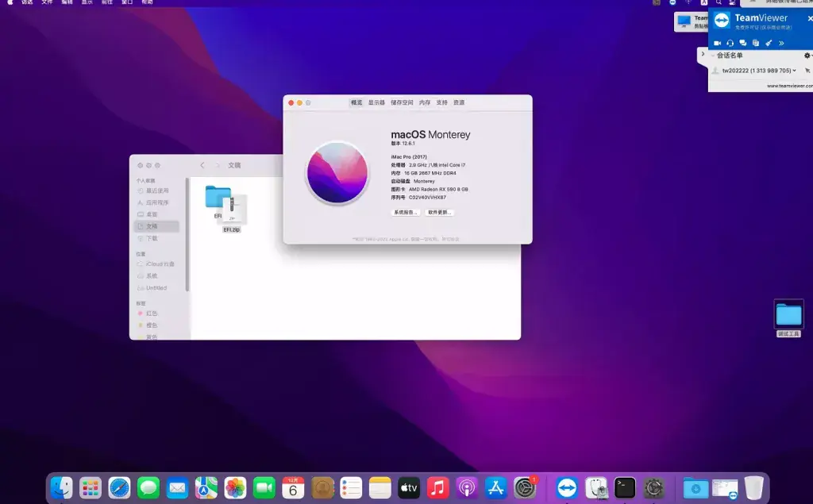Click the 软件更新 software update button
The image size is (813, 504).
439,212
